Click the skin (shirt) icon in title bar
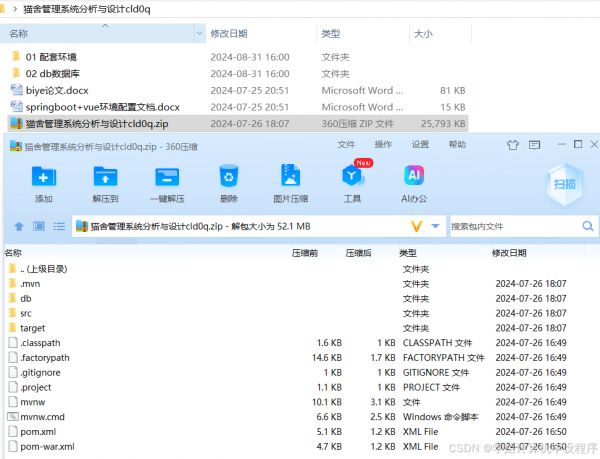The width and height of the screenshot is (600, 459). click(x=513, y=145)
